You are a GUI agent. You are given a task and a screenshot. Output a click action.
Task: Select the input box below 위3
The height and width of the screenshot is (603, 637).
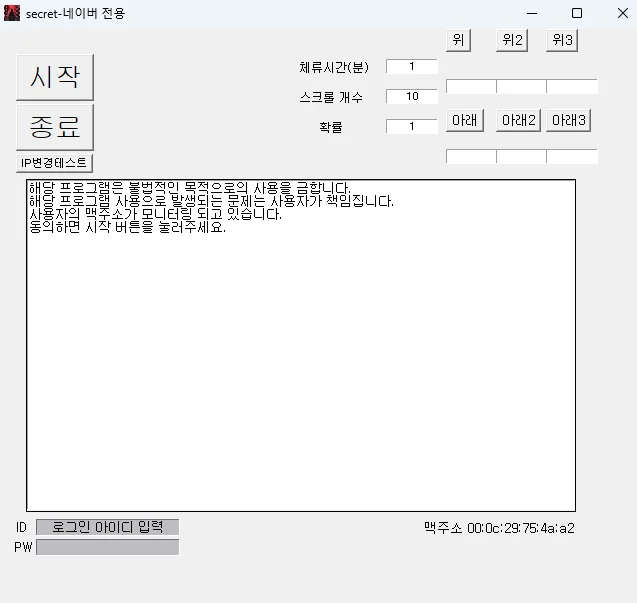pos(572,87)
